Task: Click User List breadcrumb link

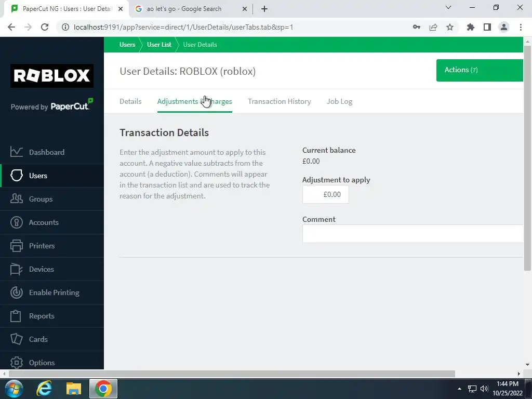Action: [x=159, y=45]
